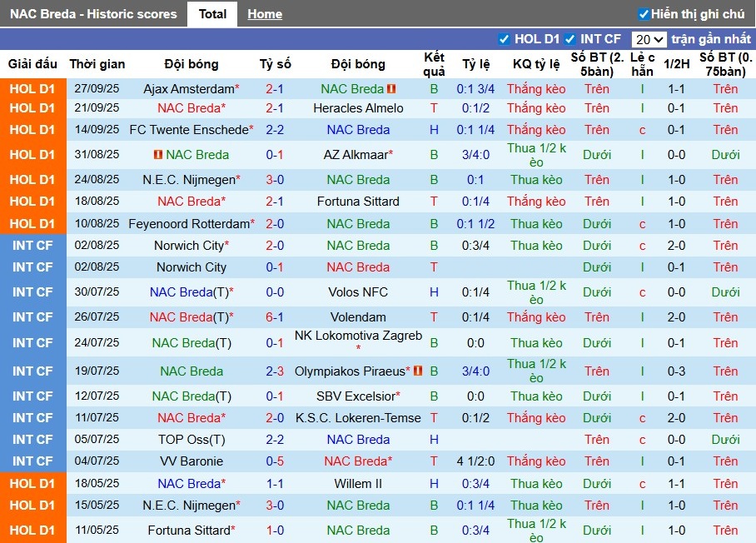
Task: Open the Norwich City team link
Action: pyautogui.click(x=189, y=245)
